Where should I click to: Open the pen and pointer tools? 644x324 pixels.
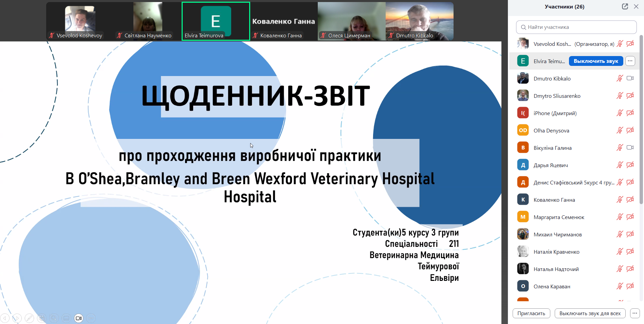[30, 318]
